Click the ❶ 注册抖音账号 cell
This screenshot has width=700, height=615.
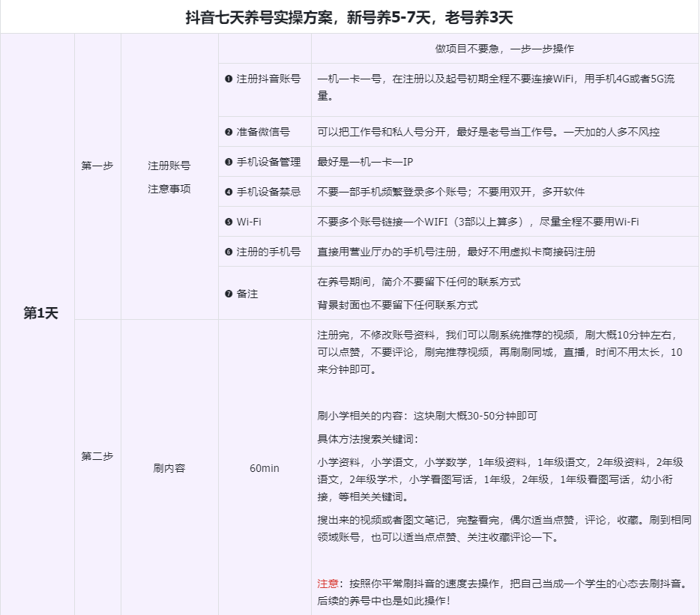point(265,90)
